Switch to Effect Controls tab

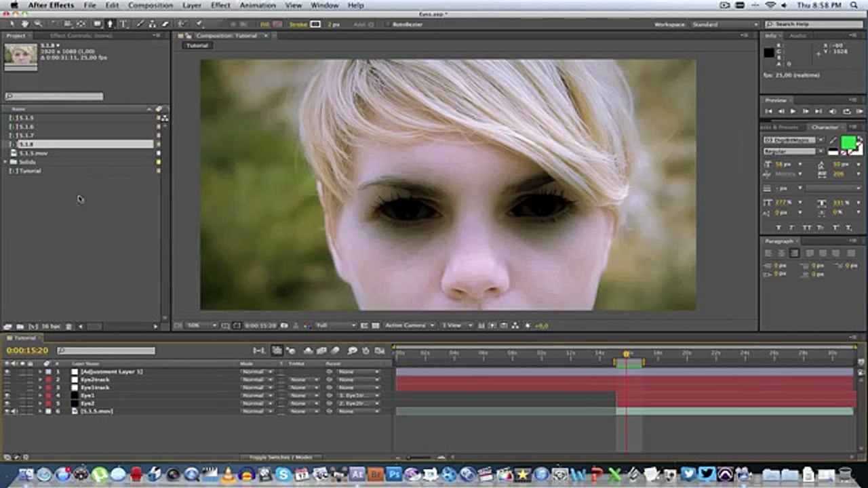tap(81, 35)
